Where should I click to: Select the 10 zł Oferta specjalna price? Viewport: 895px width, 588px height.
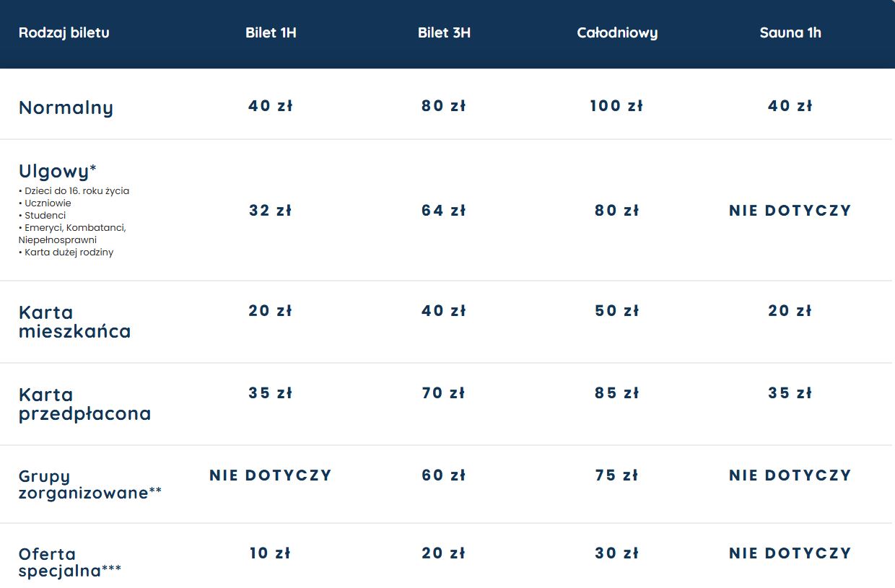click(x=271, y=553)
